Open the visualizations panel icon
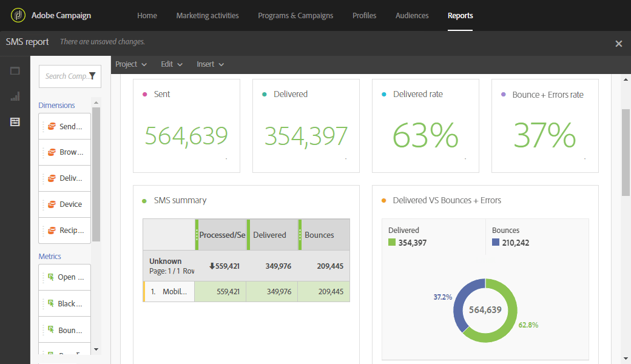 15,96
